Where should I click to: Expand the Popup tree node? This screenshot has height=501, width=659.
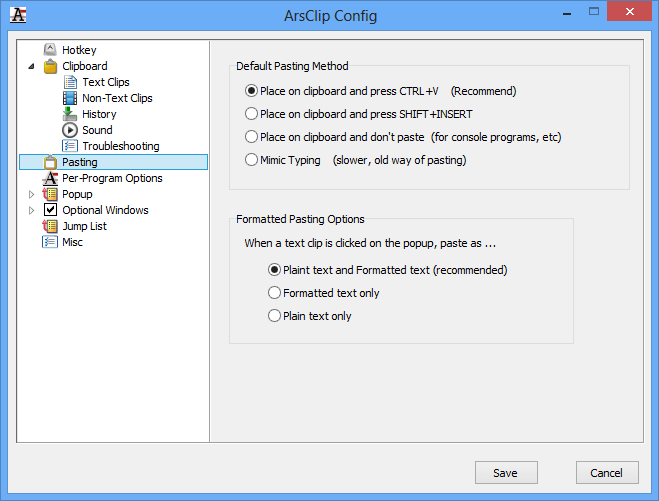[x=31, y=194]
